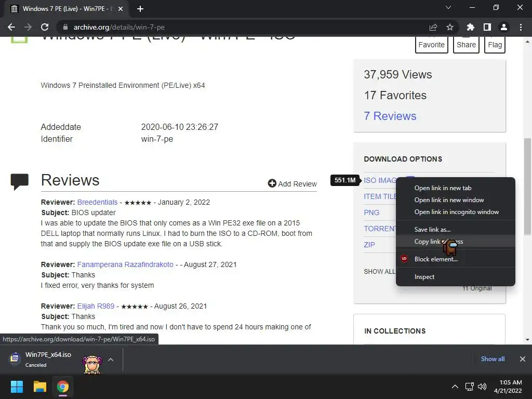The width and height of the screenshot is (532, 399).
Task: Reload the archive.org page
Action: pyautogui.click(x=45, y=27)
